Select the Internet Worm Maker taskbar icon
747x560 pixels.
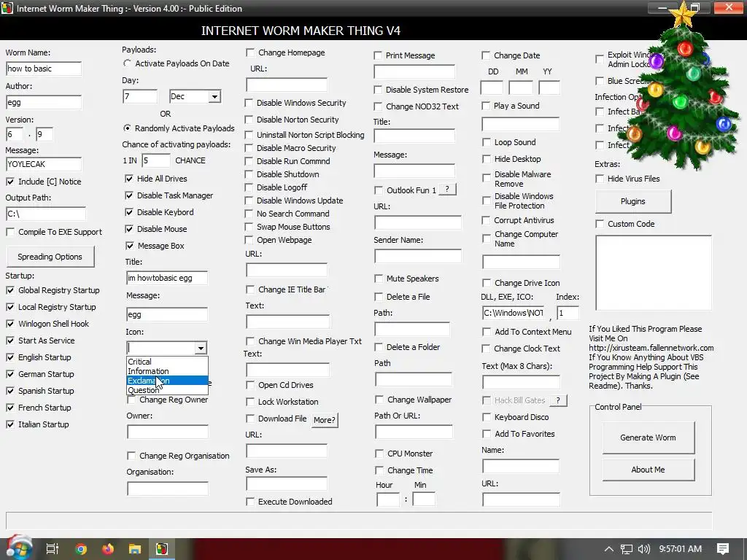tap(162, 549)
